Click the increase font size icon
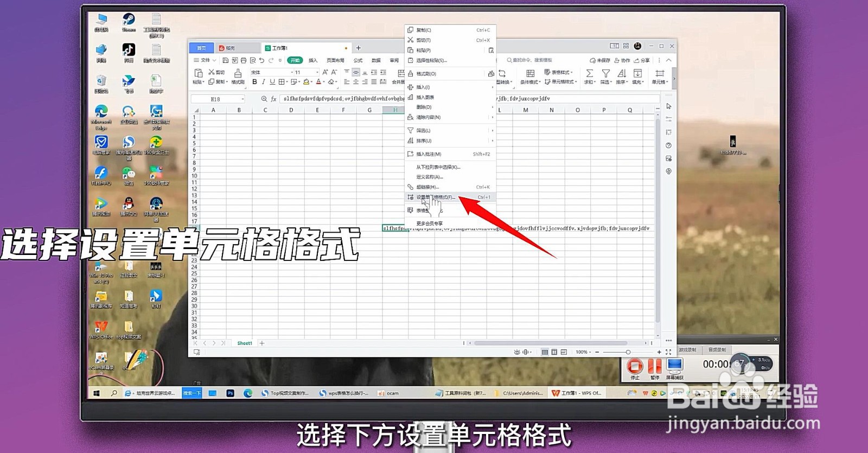868x453 pixels. (x=325, y=72)
